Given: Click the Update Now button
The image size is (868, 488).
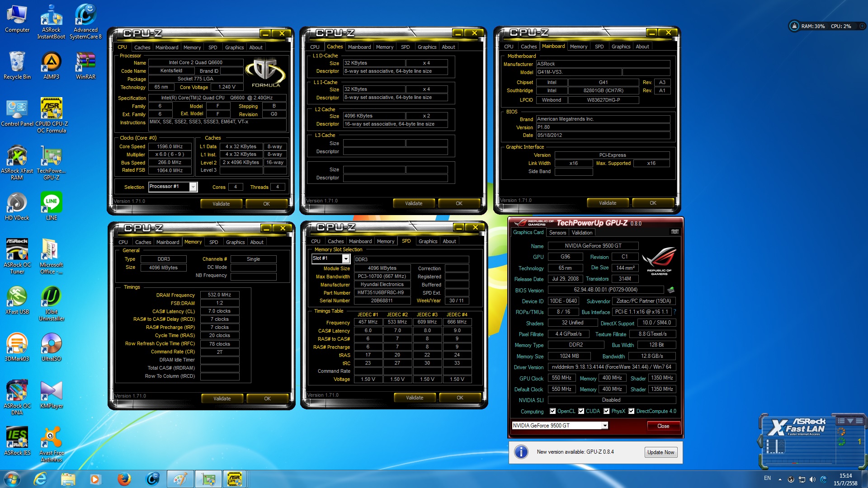Looking at the screenshot, I should click(660, 452).
